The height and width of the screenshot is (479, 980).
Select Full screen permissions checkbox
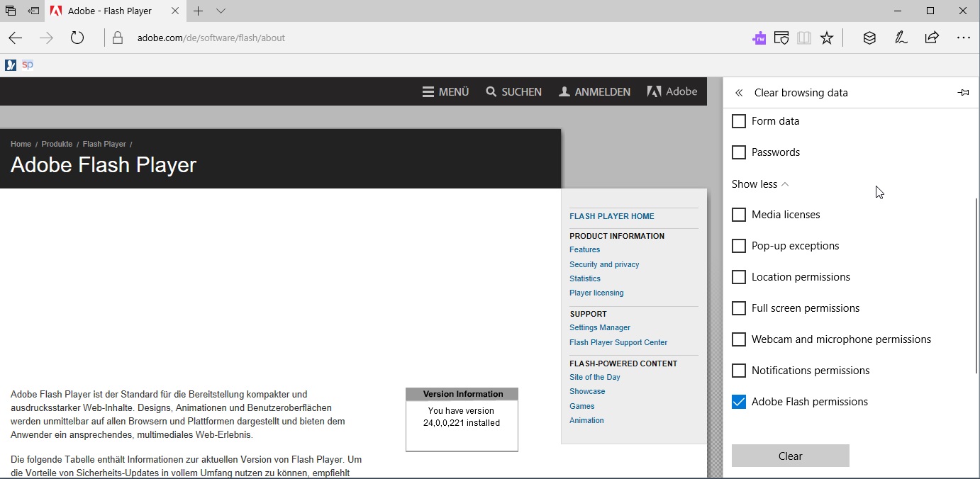tap(739, 308)
